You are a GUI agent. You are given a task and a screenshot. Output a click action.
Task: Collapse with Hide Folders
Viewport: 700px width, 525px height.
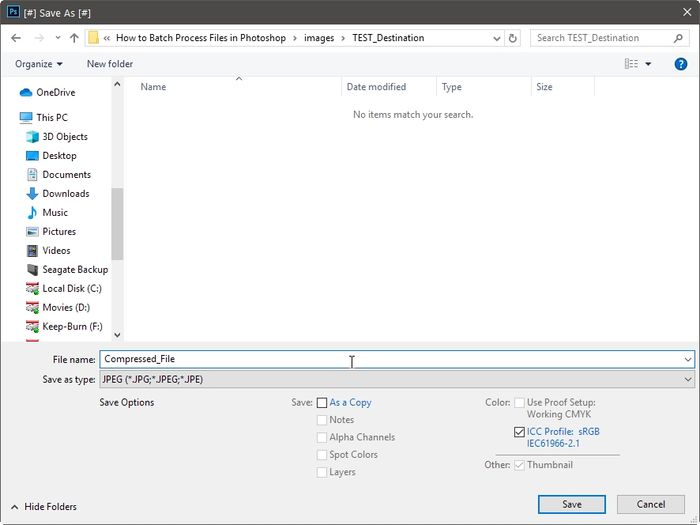point(44,507)
